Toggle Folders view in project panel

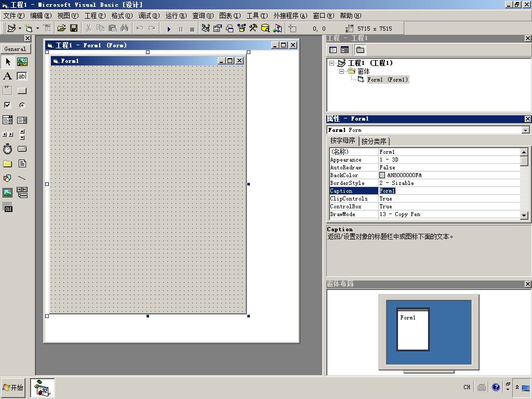pyautogui.click(x=361, y=50)
